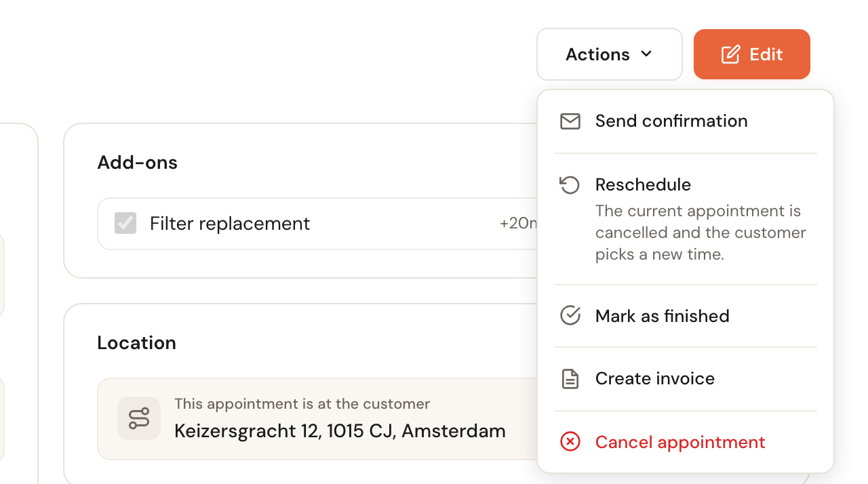Click the Reschedule description text
This screenshot has height=484, width=868.
[x=701, y=233]
